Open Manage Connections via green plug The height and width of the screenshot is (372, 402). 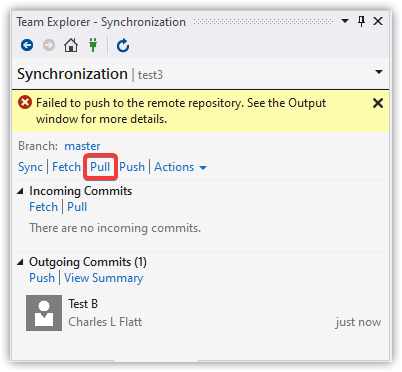(93, 45)
